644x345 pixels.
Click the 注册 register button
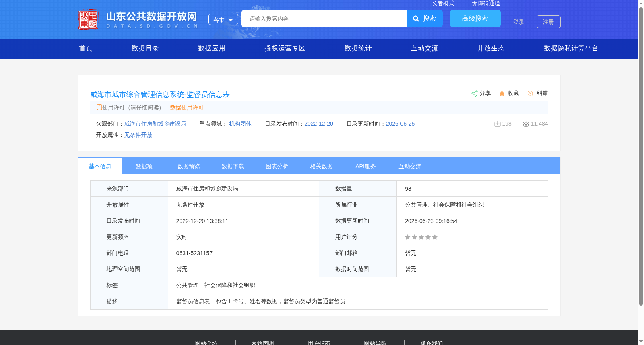[549, 22]
